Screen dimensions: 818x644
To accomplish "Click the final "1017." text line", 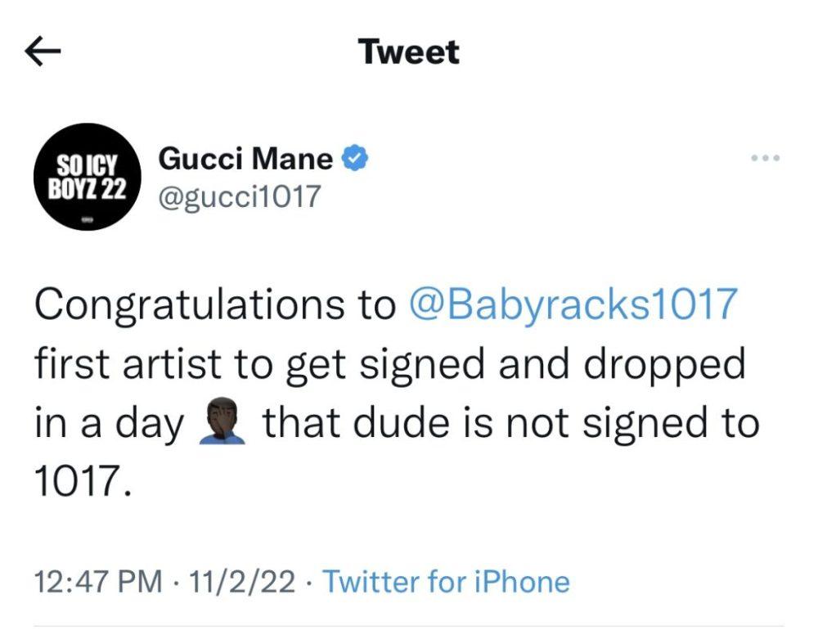I will pyautogui.click(x=83, y=484).
